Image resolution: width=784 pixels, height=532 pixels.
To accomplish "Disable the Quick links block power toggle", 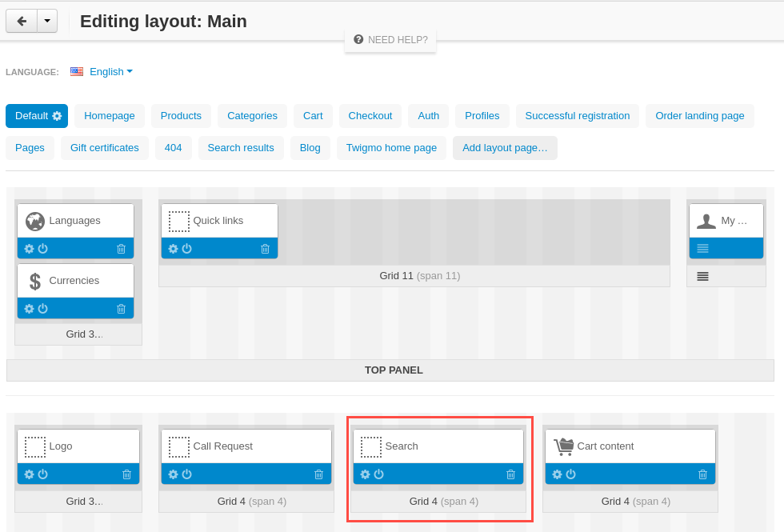I will [x=187, y=249].
